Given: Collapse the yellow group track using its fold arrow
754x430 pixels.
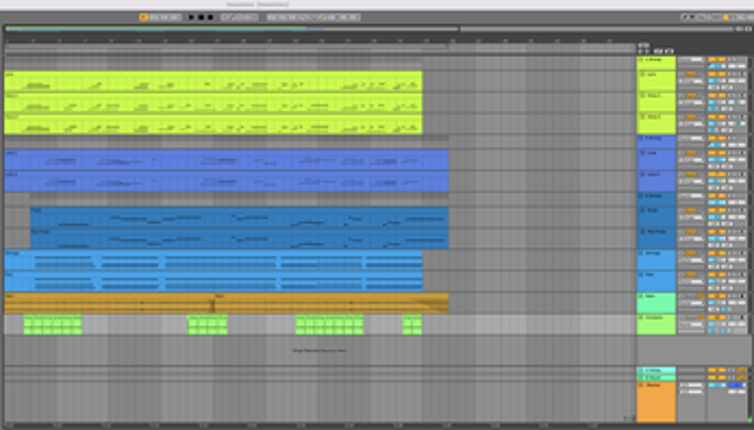Looking at the screenshot, I should coord(641,60).
